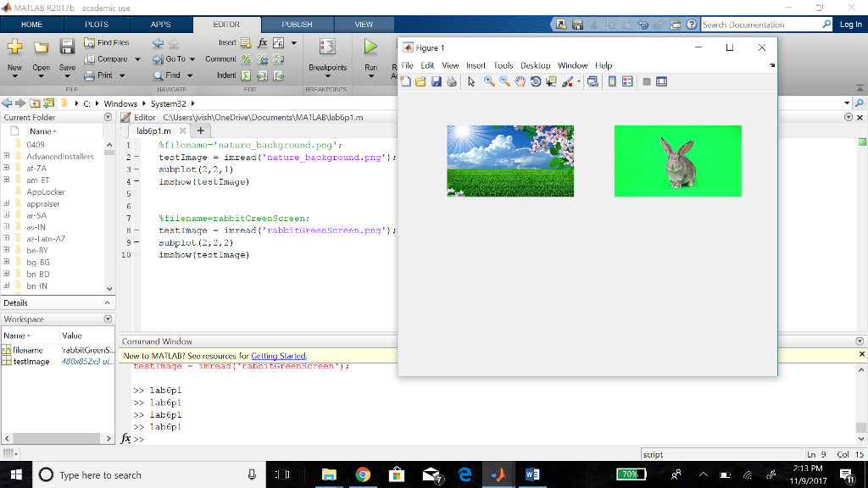Select the Data Cursor tool in Figure 1
Screen dimensions: 868x488
click(x=551, y=81)
